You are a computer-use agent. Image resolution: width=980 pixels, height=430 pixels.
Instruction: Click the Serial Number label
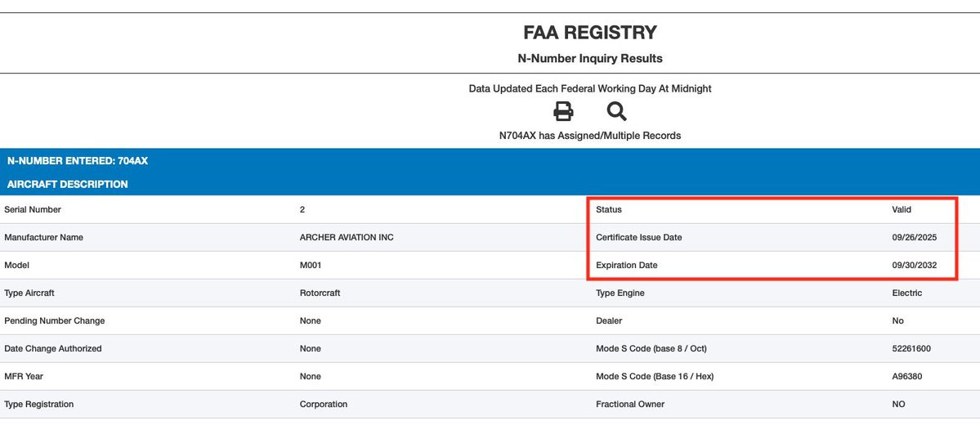pyautogui.click(x=33, y=210)
